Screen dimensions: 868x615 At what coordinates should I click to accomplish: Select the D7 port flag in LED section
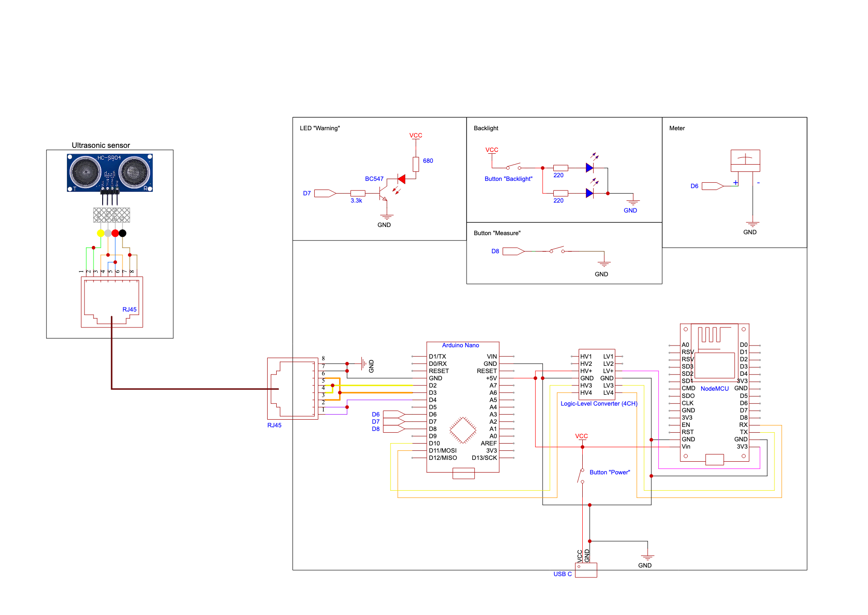325,194
